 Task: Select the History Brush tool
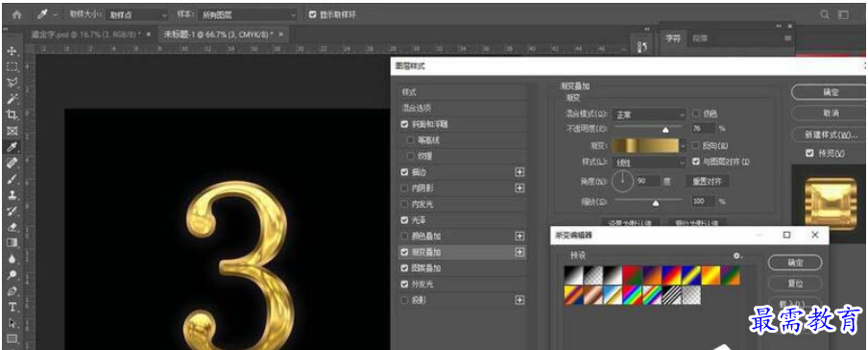coord(12,211)
